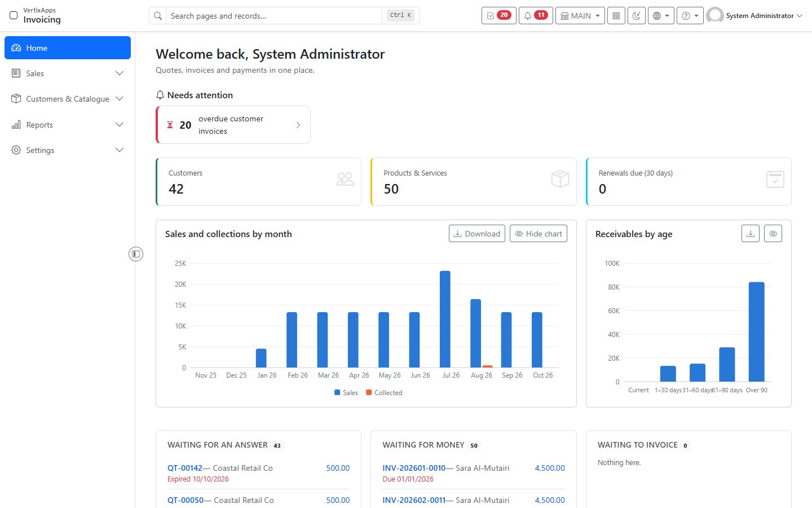
Task: Click the box icon on Products card
Action: pyautogui.click(x=561, y=179)
